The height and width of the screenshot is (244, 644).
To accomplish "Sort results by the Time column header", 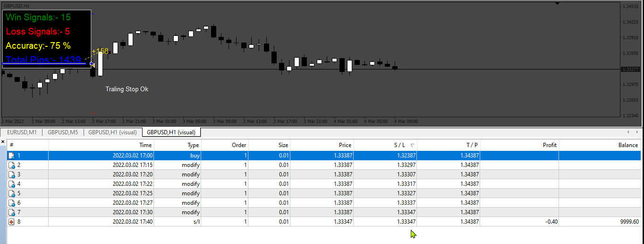I will click(101, 145).
